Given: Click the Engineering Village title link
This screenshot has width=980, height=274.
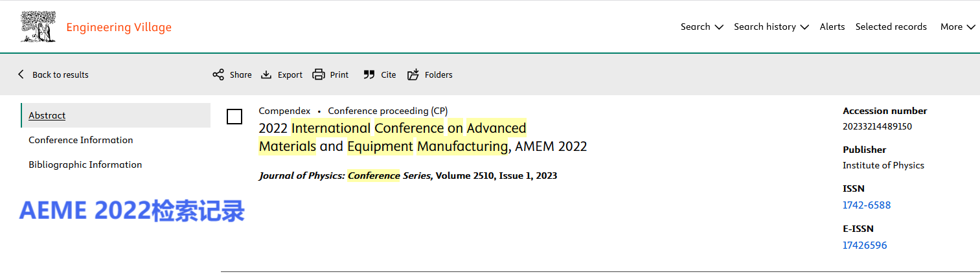Looking at the screenshot, I should pyautogui.click(x=119, y=27).
